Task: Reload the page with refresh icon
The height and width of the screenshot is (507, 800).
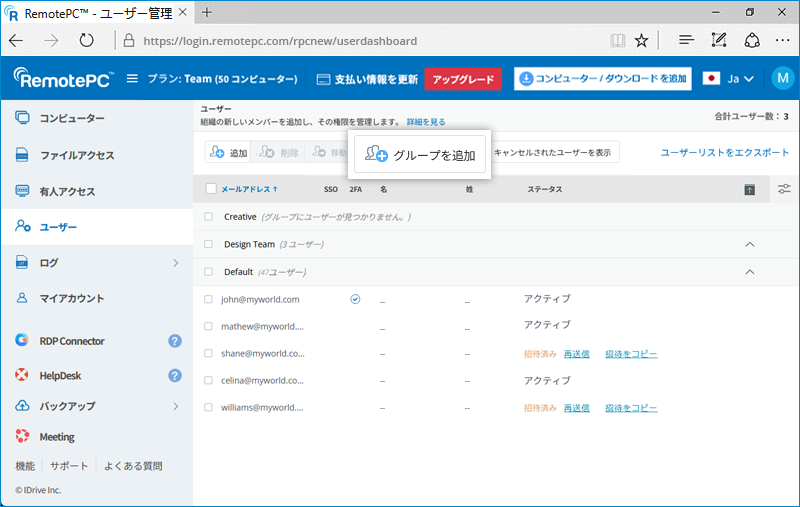Action: click(x=86, y=40)
